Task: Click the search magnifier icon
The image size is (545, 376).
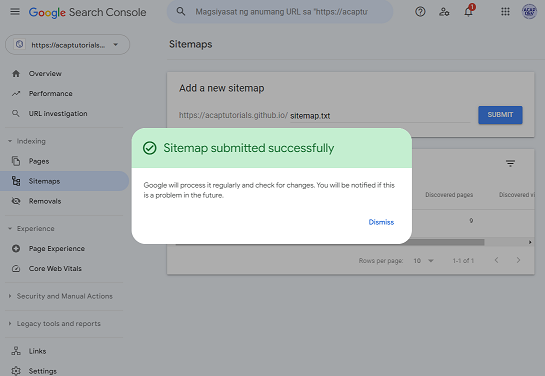Action: 181,11
